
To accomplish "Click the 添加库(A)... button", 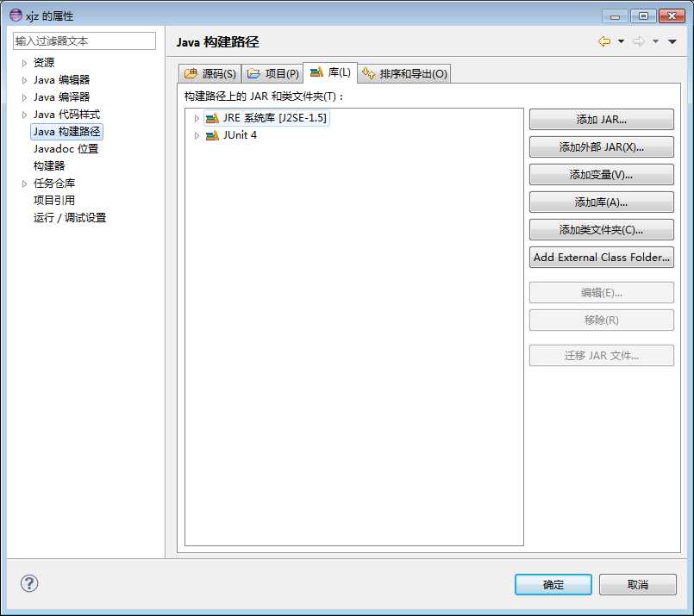I will [x=602, y=202].
